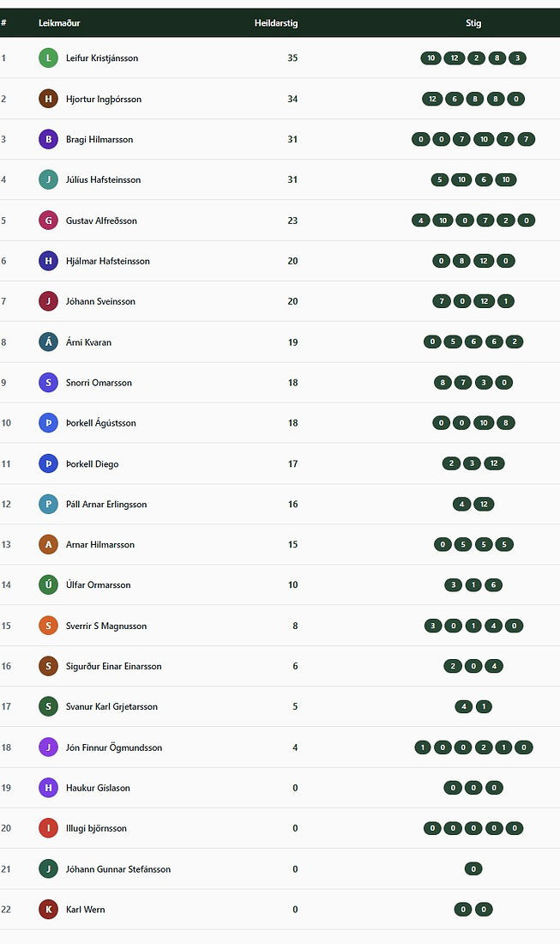
Task: Click Hjortur Ingþórsson's brown H avatar
Action: [49, 99]
